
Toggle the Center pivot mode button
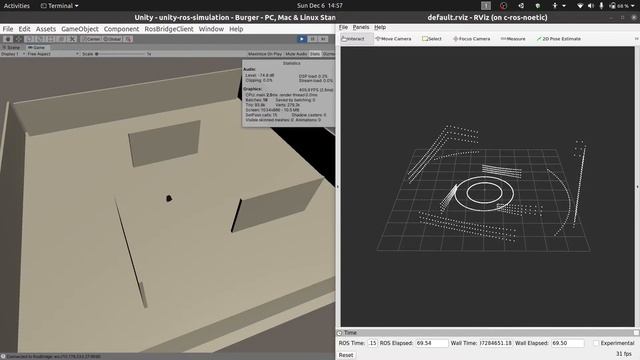(91, 39)
